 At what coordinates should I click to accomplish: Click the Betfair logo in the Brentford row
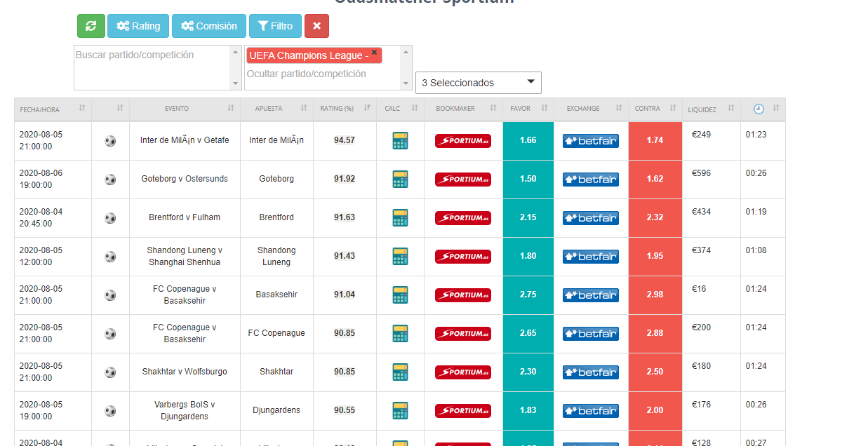click(591, 218)
